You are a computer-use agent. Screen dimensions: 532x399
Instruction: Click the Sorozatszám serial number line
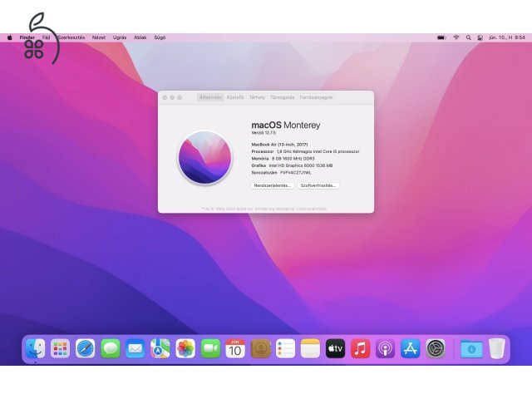(x=281, y=173)
